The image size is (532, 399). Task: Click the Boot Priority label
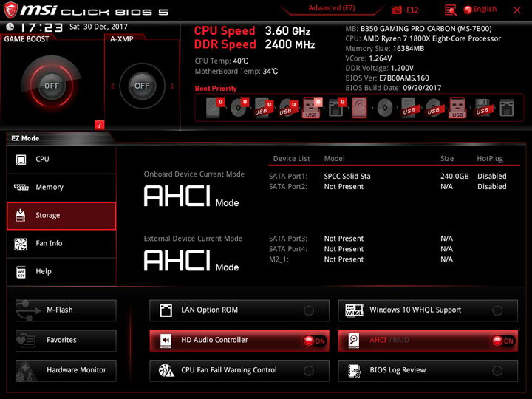(x=216, y=89)
